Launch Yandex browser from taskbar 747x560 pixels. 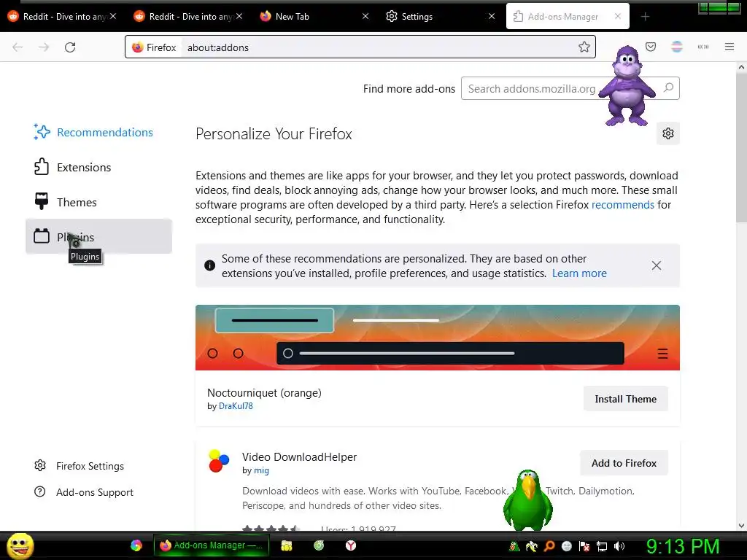click(x=351, y=545)
